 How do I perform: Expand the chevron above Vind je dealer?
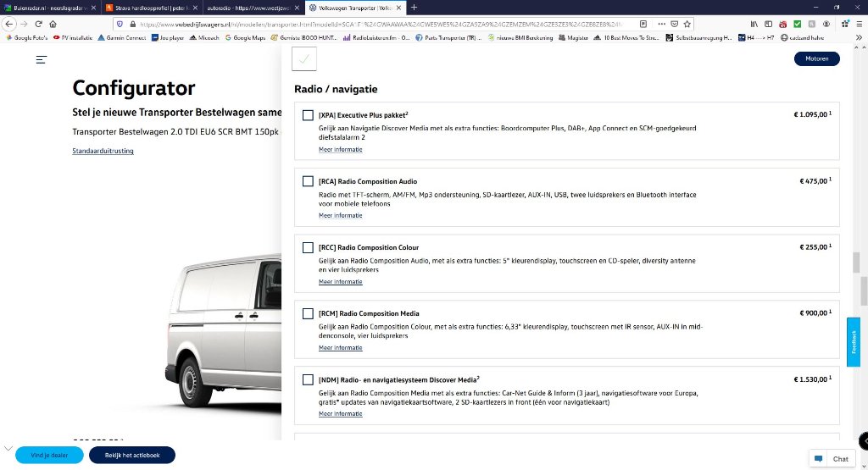8,448
